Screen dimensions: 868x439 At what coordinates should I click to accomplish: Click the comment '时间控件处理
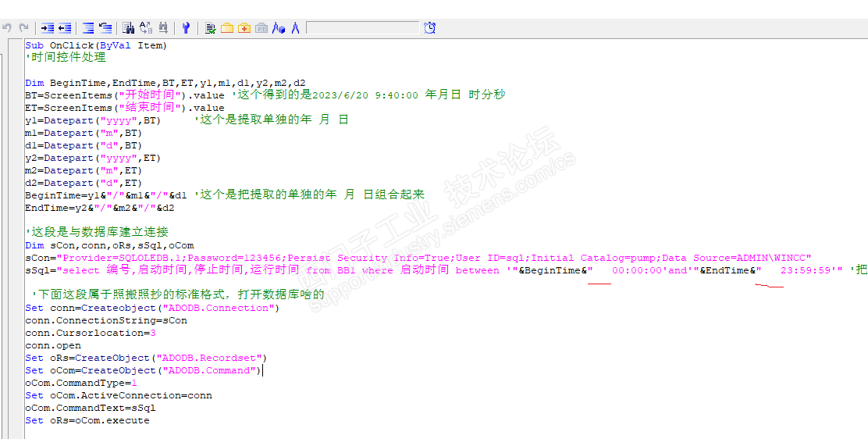tap(66, 57)
